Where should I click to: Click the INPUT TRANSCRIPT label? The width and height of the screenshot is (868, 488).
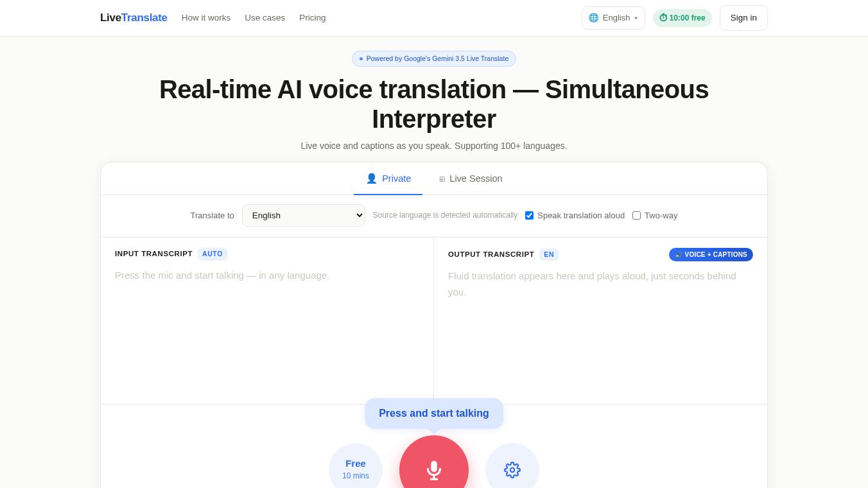pyautogui.click(x=153, y=254)
